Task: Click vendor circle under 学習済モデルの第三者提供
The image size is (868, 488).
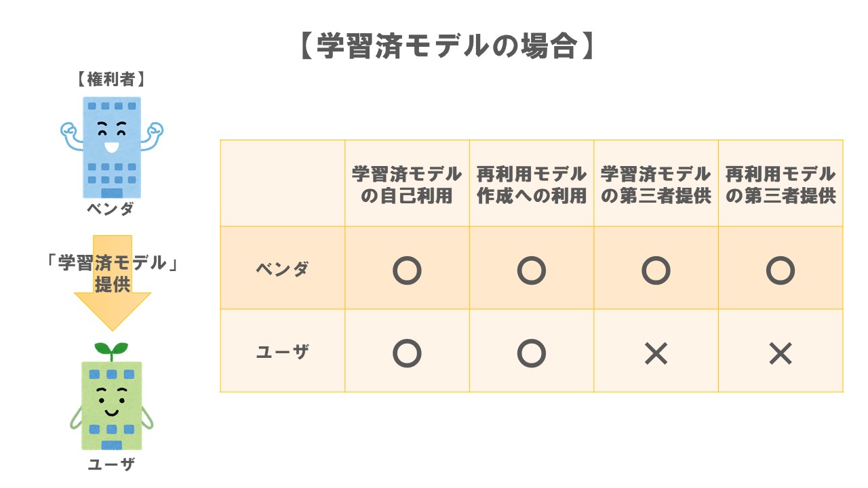Action: (x=656, y=270)
